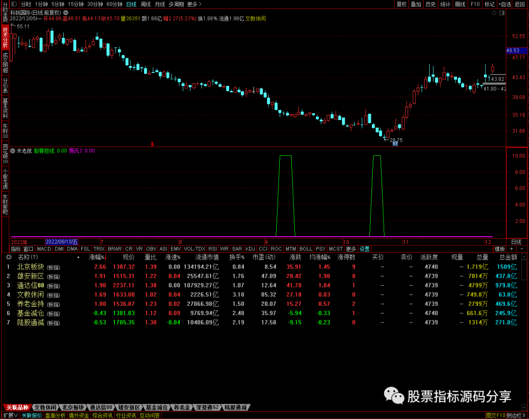Open 分价表 sidebar tab
This screenshot has width=529, height=420.
[5, 85]
